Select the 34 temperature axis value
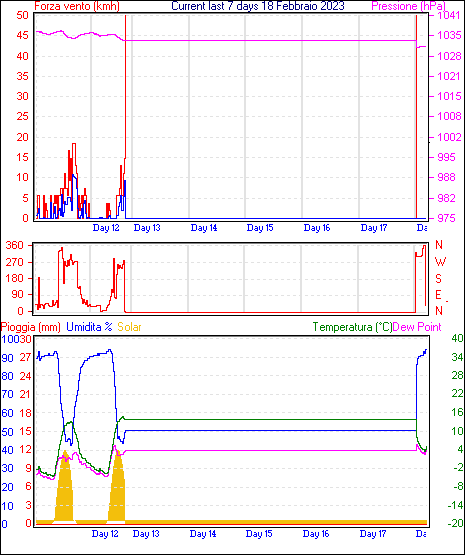This screenshot has width=467, height=559. point(457,357)
